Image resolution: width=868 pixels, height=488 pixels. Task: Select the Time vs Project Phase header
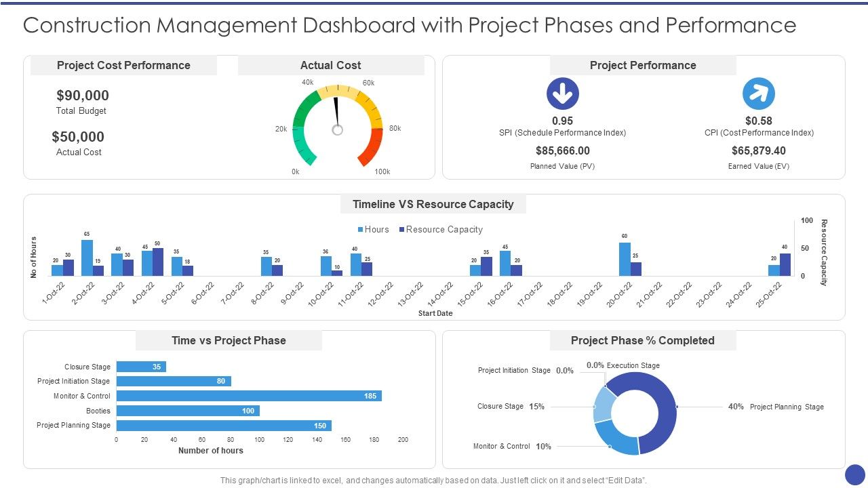tap(229, 340)
